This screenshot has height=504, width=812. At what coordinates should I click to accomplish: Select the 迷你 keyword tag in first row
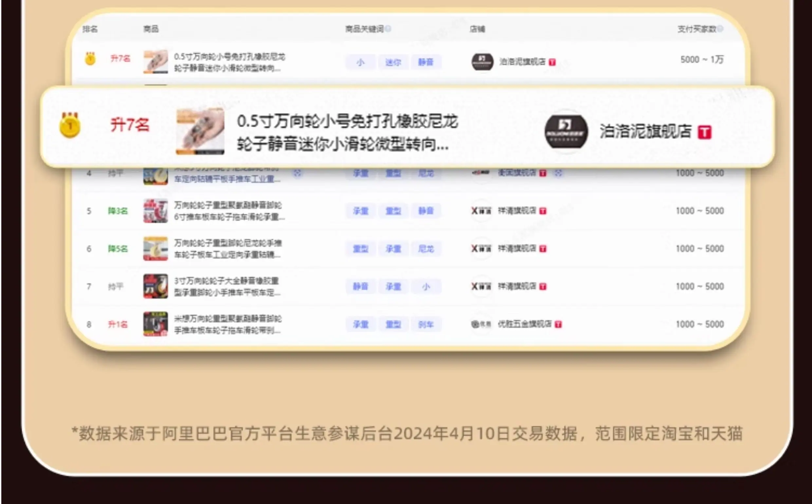coord(393,62)
